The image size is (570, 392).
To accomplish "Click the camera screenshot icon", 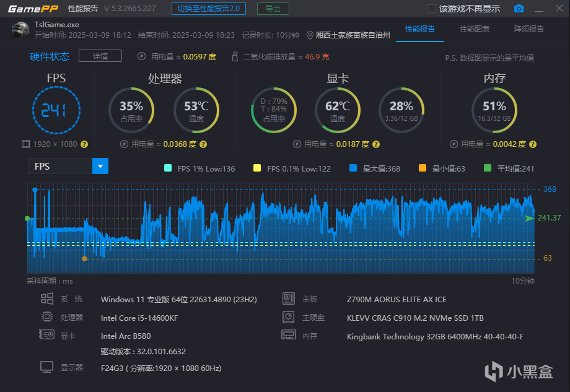I will pyautogui.click(x=519, y=8).
